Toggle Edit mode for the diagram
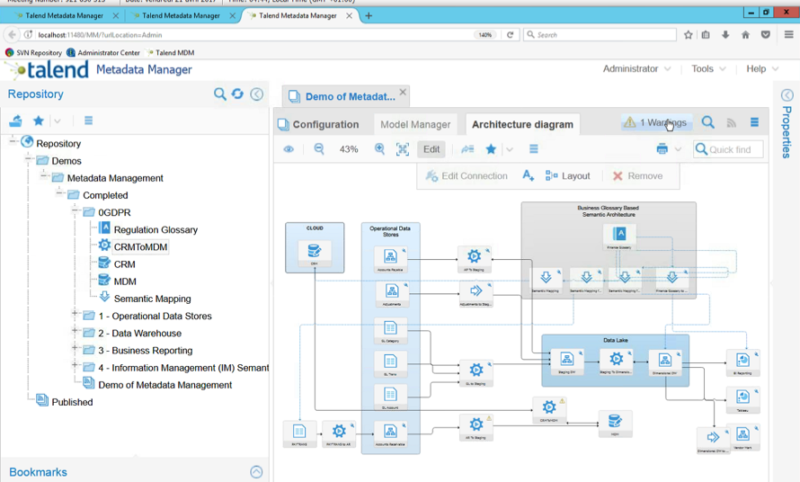Image resolution: width=800 pixels, height=482 pixels. coord(431,149)
